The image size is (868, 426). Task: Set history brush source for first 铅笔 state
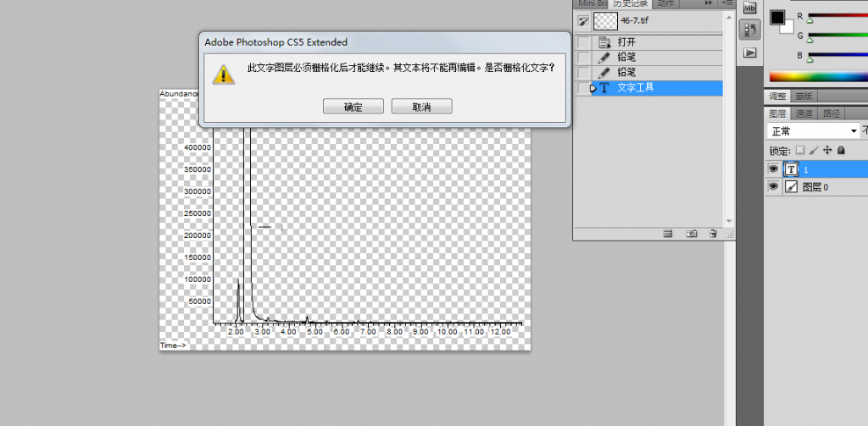point(583,58)
